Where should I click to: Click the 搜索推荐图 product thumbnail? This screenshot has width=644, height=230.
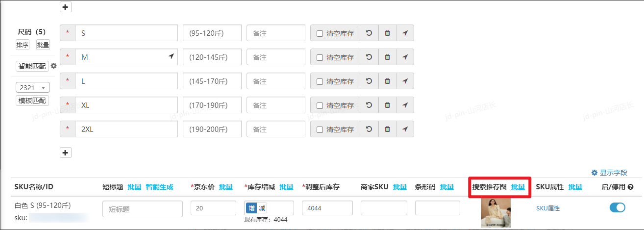(x=495, y=212)
